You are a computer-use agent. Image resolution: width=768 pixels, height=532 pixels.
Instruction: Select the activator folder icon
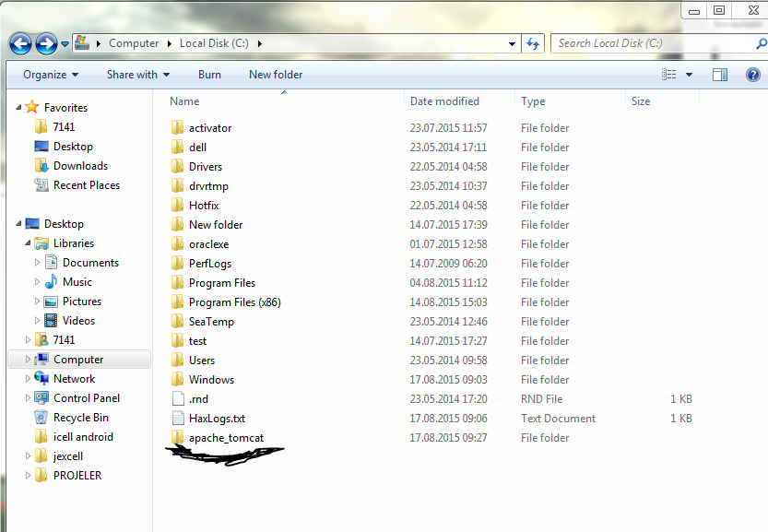178,128
